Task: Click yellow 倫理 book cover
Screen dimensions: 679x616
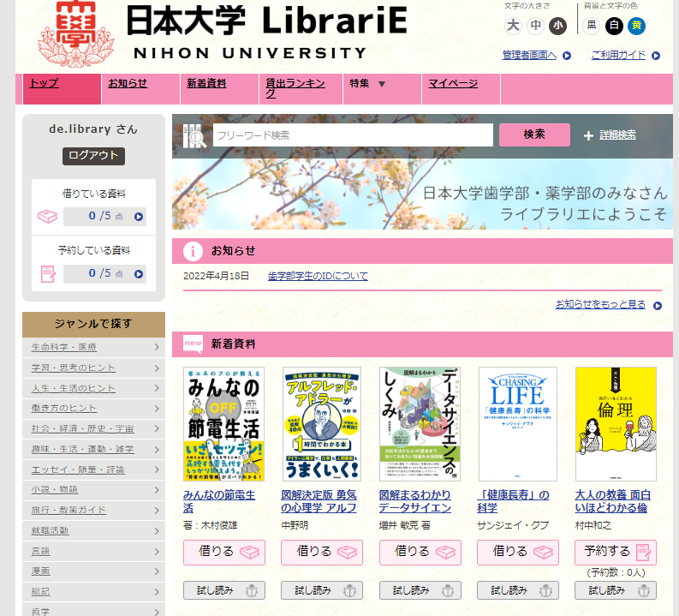Action: pos(616,424)
